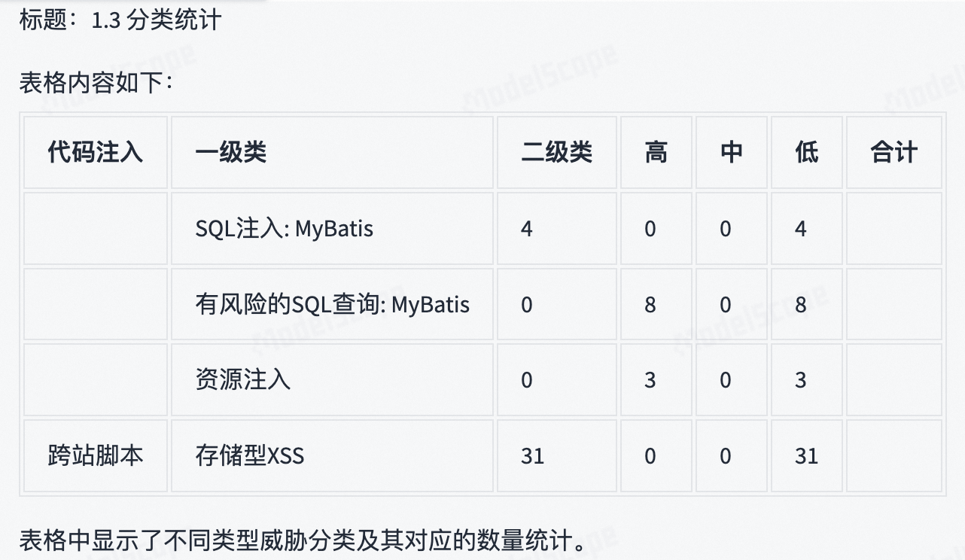The height and width of the screenshot is (560, 965).
Task: Select the "SQL注入: MyBatis" cell
Action: [x=284, y=229]
